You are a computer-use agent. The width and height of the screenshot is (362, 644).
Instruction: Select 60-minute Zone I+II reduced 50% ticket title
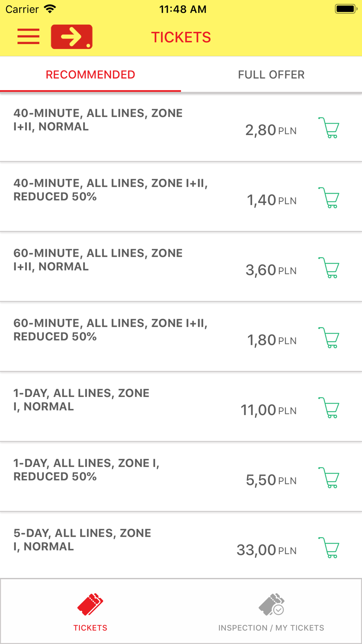(110, 330)
